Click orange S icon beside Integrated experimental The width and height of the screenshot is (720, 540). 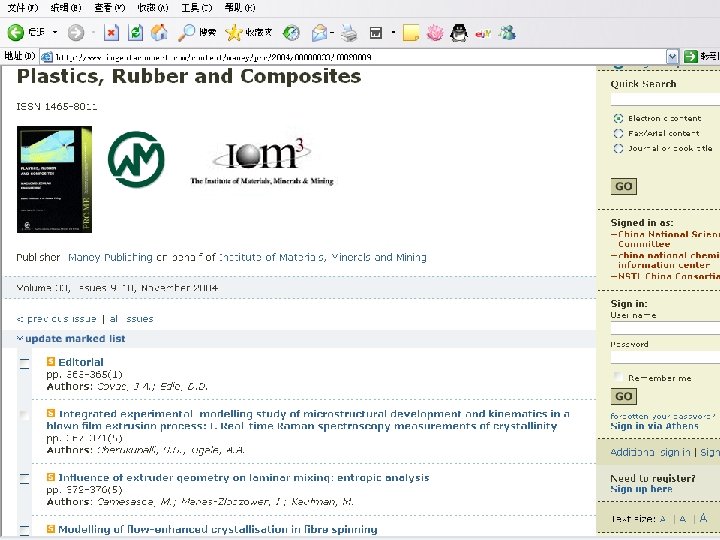click(x=51, y=413)
